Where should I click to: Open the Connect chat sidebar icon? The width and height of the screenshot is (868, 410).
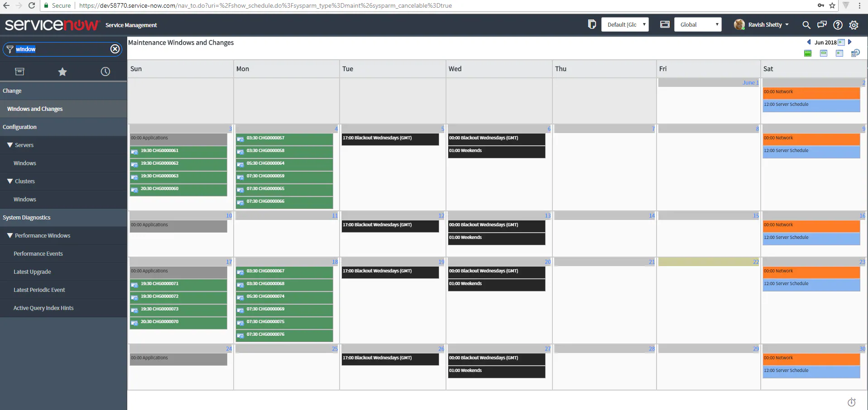(x=822, y=25)
